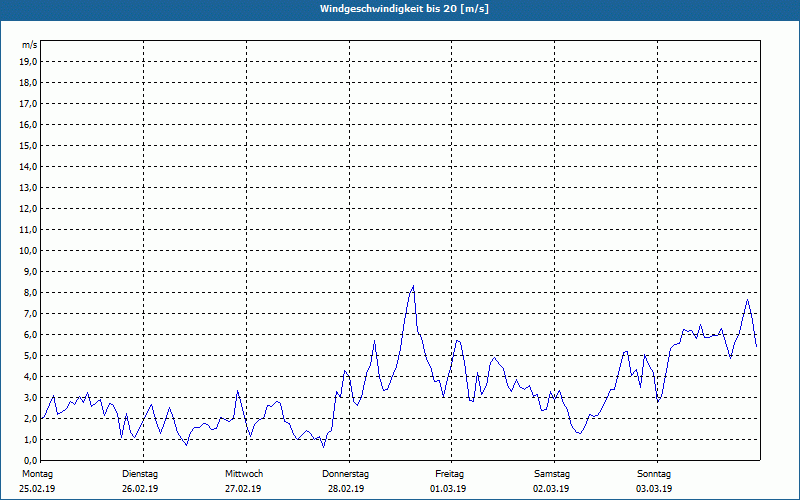The image size is (800, 500).
Task: Click the date 28.02.19
Action: click(346, 489)
